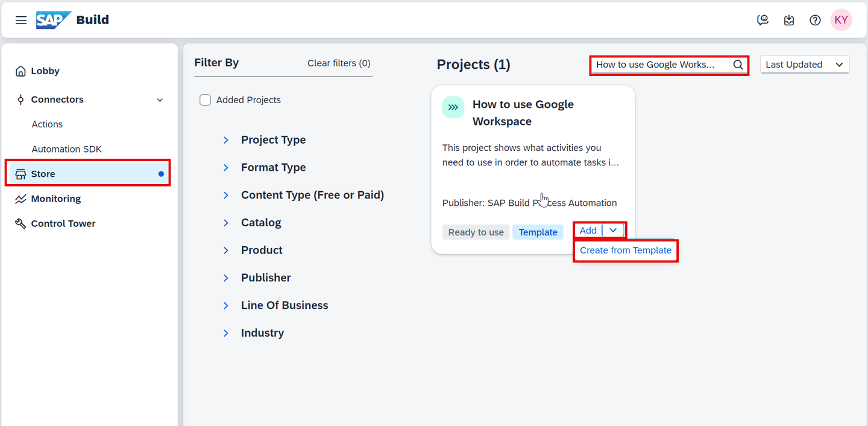Collapse the Connectors section chevron
Image resolution: width=868 pixels, height=426 pixels.
pos(160,100)
